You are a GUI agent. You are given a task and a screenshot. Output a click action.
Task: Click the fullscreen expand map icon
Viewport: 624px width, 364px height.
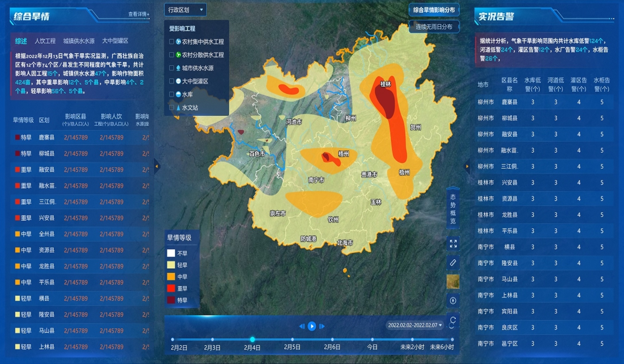pos(453,244)
